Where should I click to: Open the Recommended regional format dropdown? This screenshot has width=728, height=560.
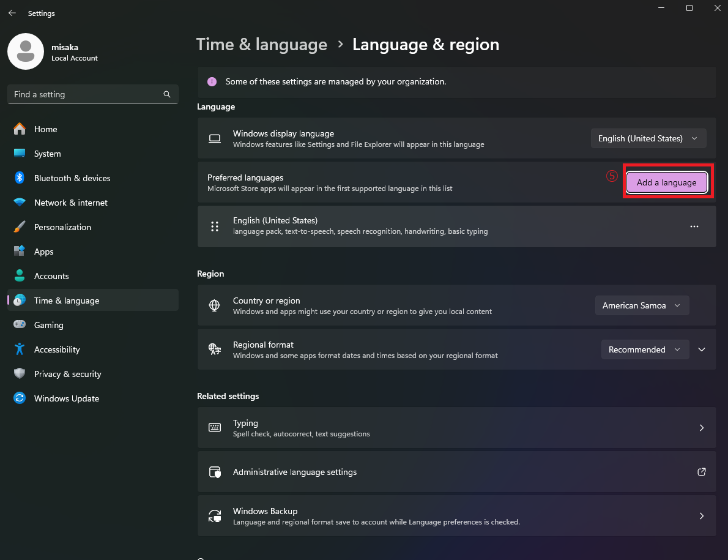coord(644,349)
